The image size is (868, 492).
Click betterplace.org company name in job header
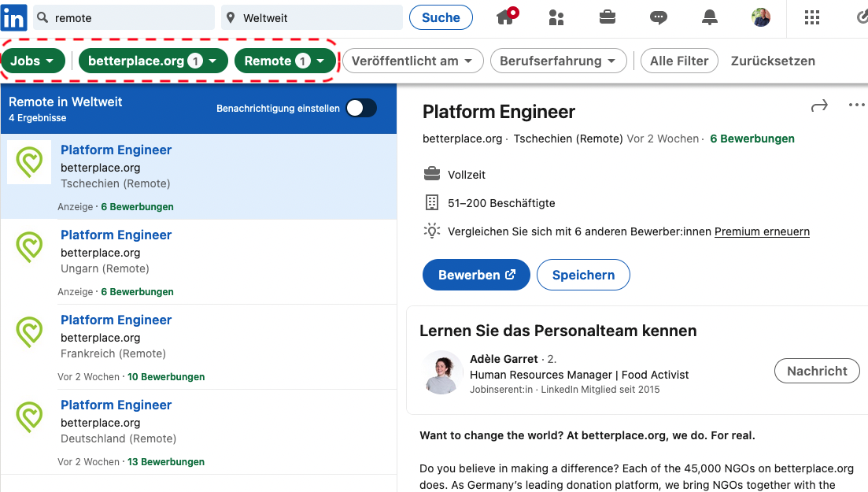pos(462,139)
